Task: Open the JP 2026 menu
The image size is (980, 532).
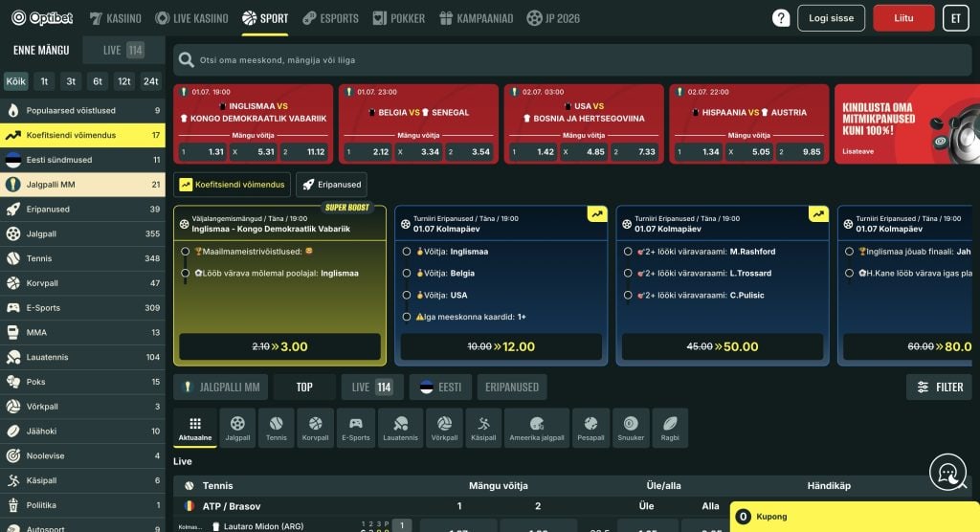Action: pos(553,18)
